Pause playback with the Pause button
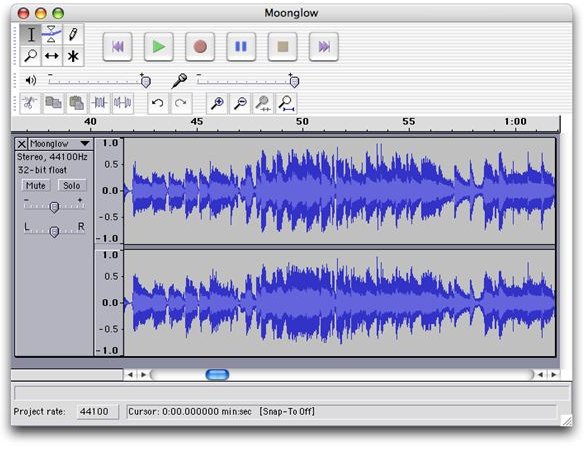This screenshot has width=584, height=449. coord(241,47)
